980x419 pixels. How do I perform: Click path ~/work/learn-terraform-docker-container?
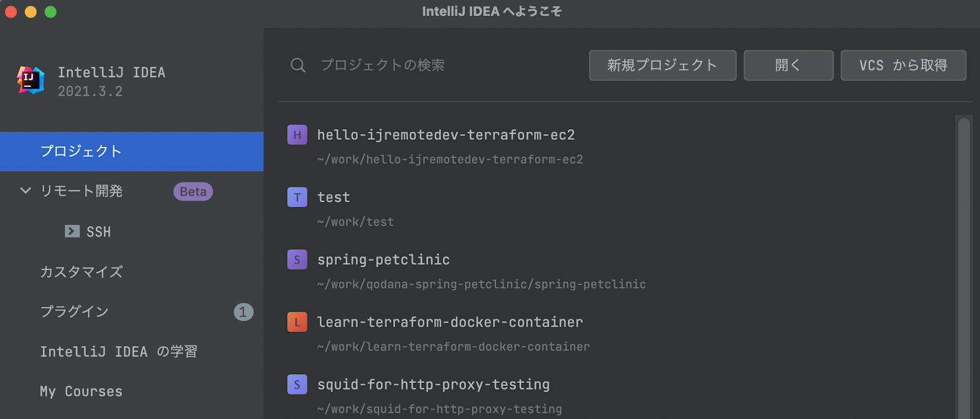pos(454,347)
